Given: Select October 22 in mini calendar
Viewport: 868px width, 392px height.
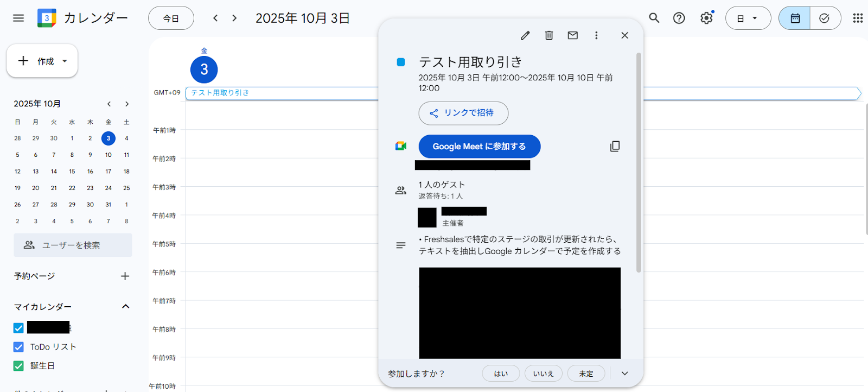Looking at the screenshot, I should tap(72, 188).
